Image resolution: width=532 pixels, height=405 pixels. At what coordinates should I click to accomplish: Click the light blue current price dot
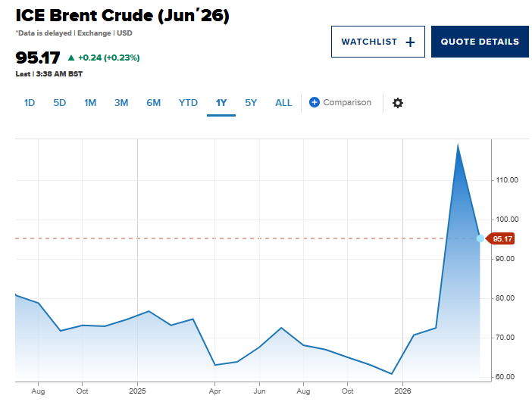pyautogui.click(x=480, y=238)
